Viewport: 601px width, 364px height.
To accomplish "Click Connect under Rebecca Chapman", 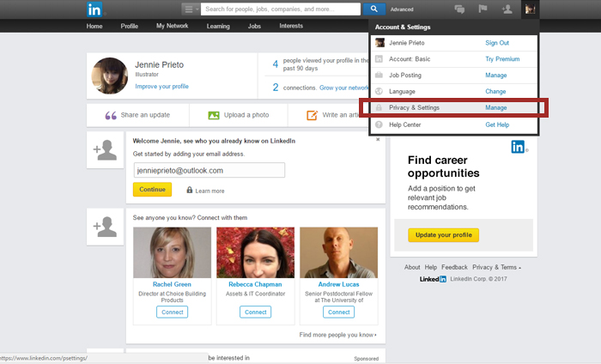I will 256,312.
